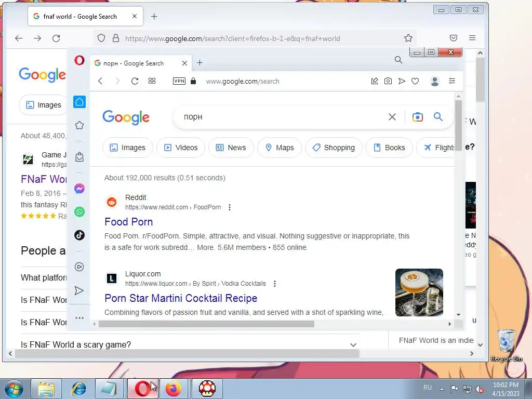Viewport: 532px width, 399px height.
Task: Open sidebar three-dots setup menu
Action: click(x=79, y=318)
